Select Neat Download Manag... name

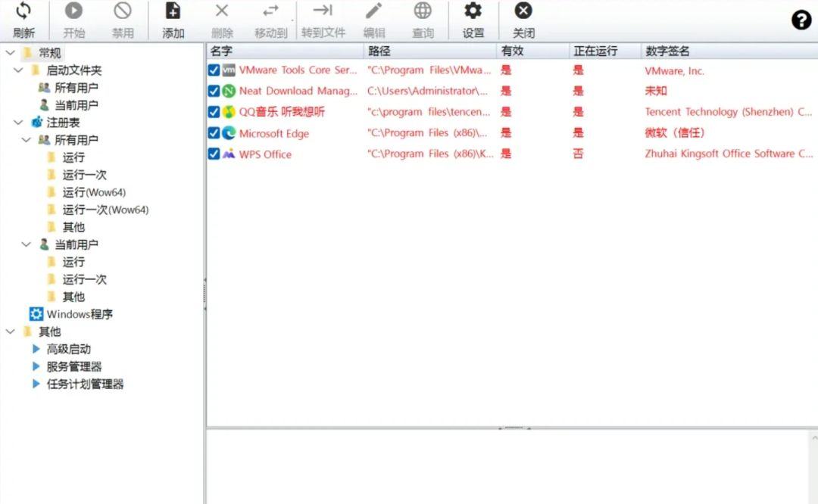pos(298,92)
